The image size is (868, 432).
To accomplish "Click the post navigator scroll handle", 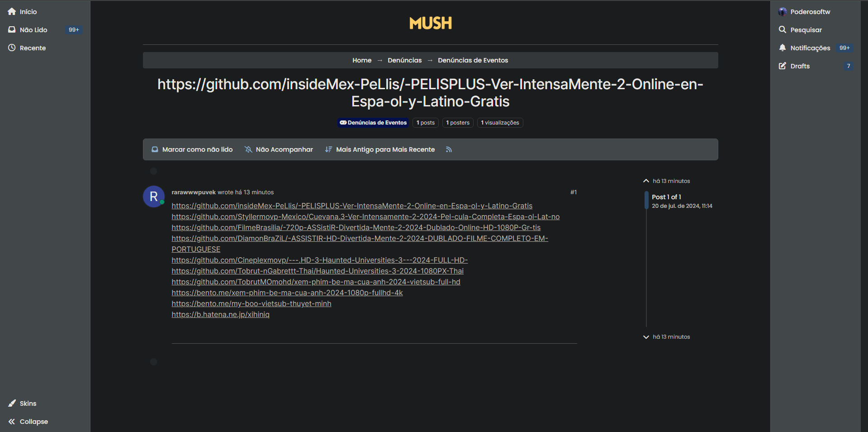I will (x=646, y=200).
